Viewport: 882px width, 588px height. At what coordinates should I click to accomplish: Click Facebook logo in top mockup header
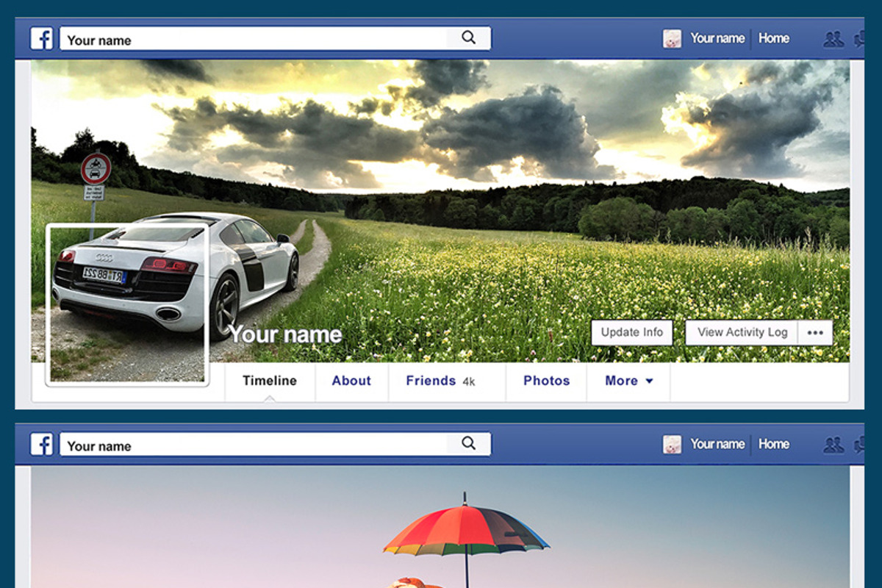click(41, 39)
